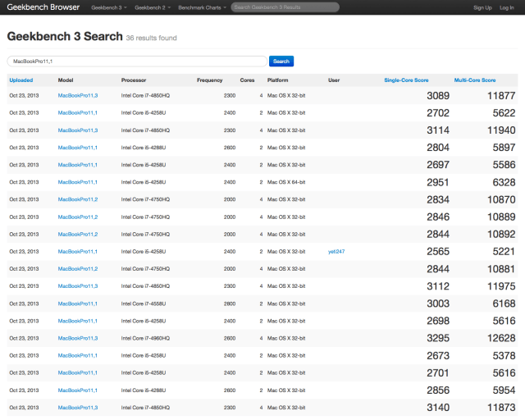
Task: Click the Sign Up link
Action: 482,7
